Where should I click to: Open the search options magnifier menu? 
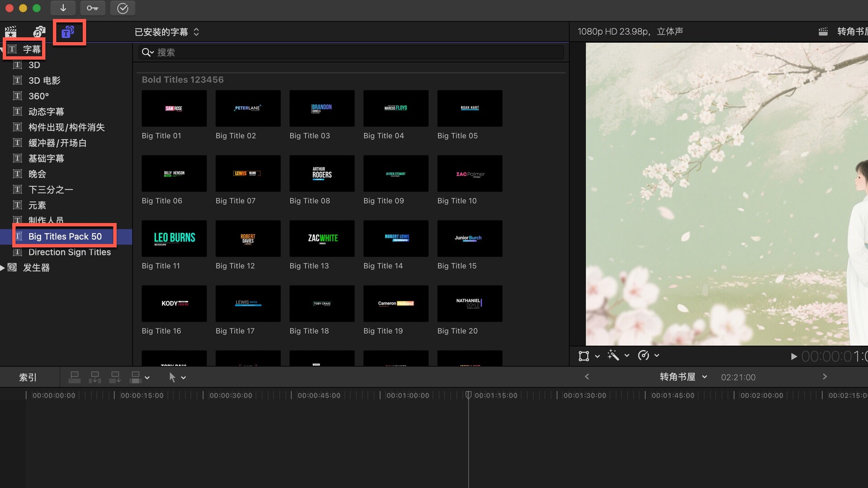click(147, 52)
